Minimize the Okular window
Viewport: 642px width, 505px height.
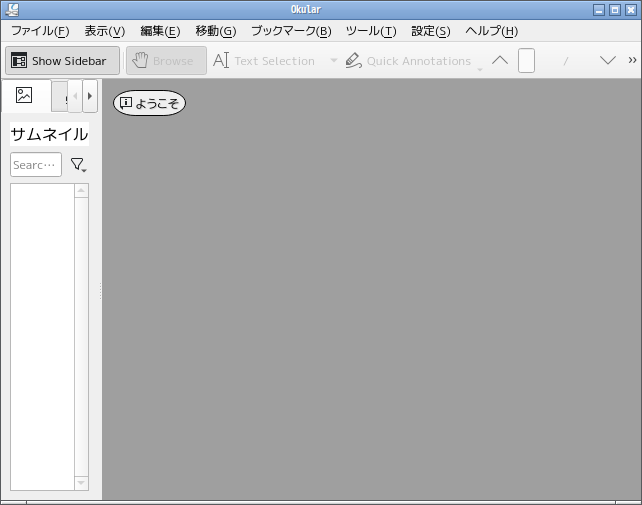point(599,10)
